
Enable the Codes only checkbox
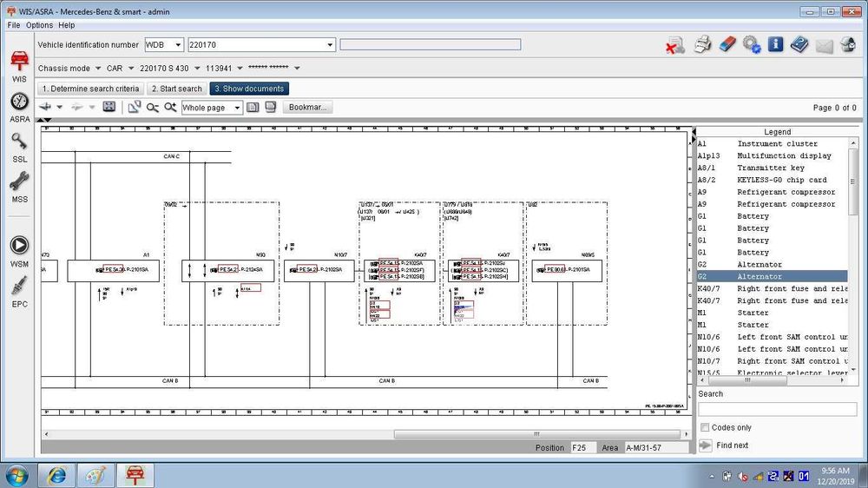pyautogui.click(x=705, y=427)
